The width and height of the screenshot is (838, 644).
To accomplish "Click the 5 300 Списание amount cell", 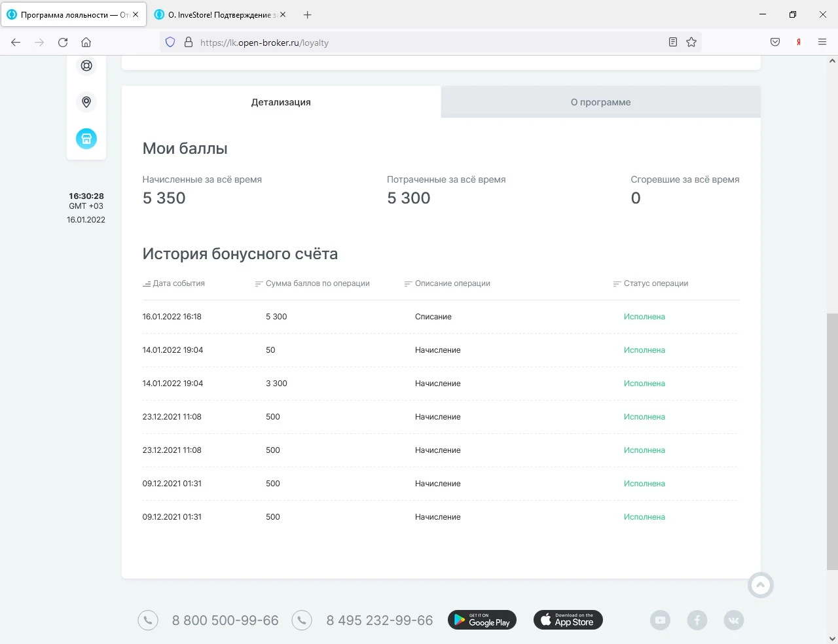I will pos(276,317).
